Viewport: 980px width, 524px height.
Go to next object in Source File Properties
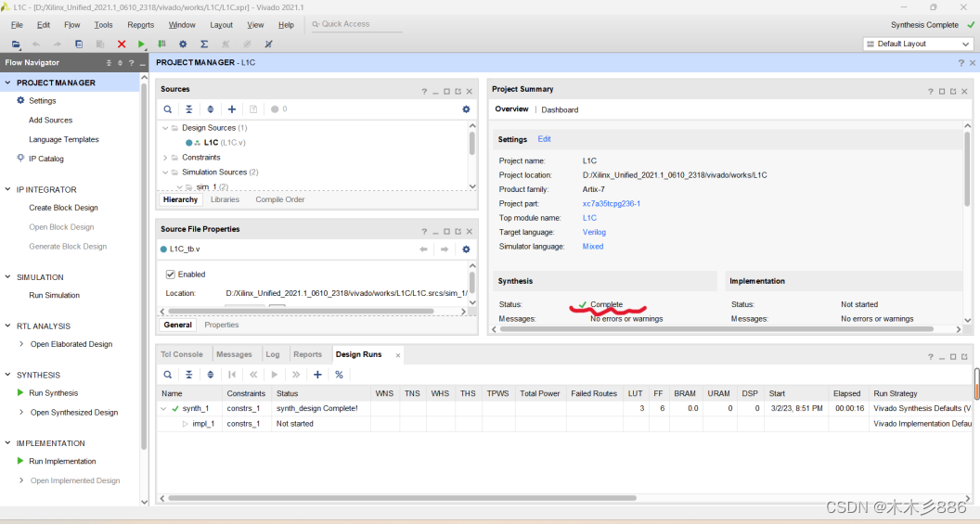pyautogui.click(x=445, y=249)
